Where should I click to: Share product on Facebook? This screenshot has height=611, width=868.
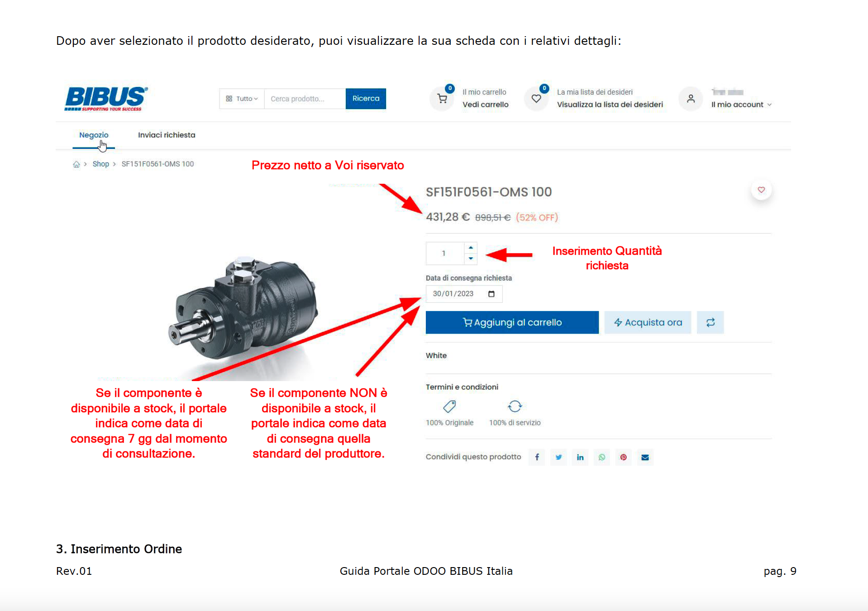537,457
